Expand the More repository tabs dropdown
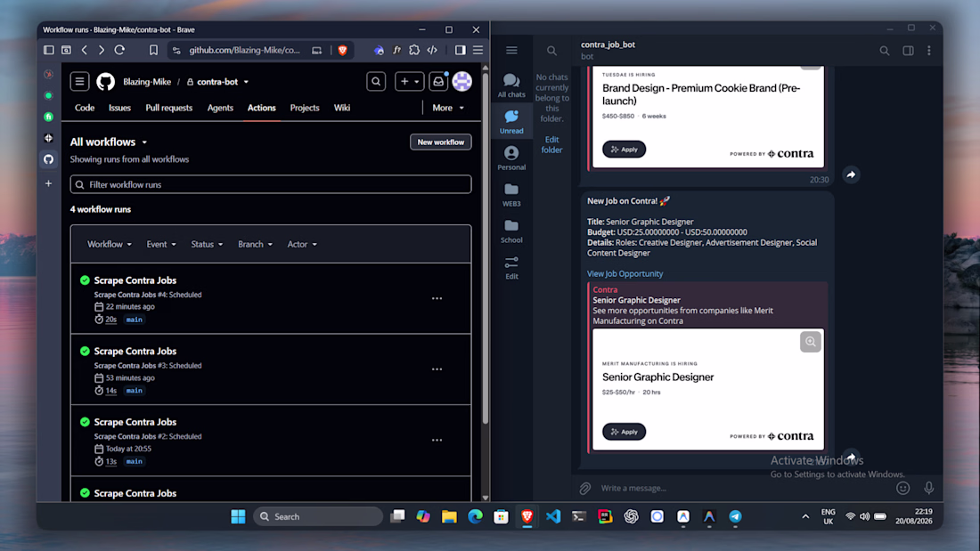Viewport: 980px width, 551px height. click(448, 108)
